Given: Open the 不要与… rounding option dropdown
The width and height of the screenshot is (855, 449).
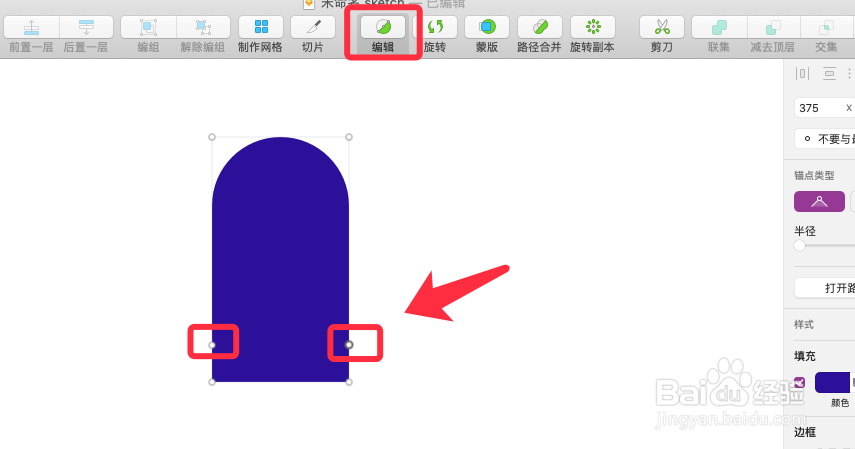Looking at the screenshot, I should pos(824,139).
